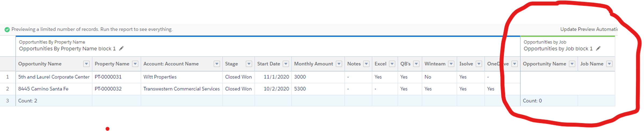The height and width of the screenshot is (131, 644).
Task: Open the Isolve column dropdown
Action: (479, 64)
